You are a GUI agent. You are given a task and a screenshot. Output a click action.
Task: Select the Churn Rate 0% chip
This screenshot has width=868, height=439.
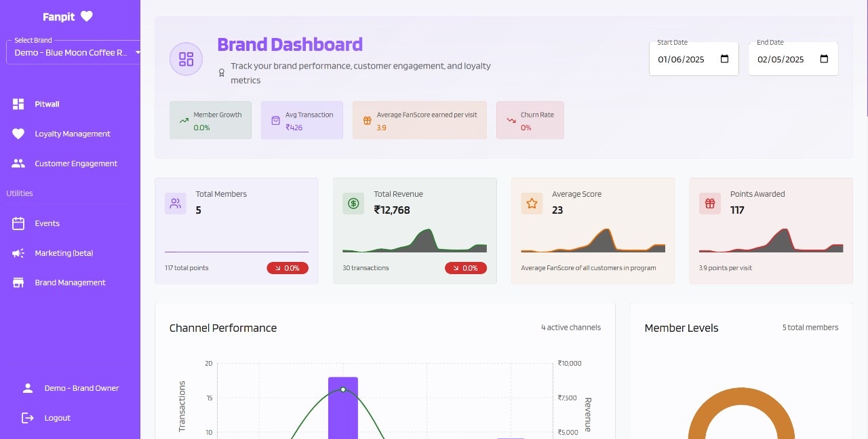click(530, 120)
